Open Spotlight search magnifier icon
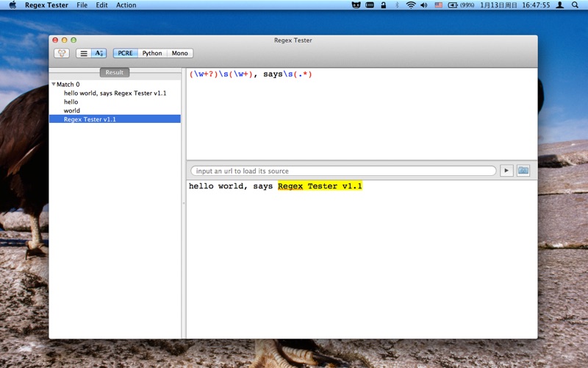Viewport: 588px width, 368px height. coord(575,5)
